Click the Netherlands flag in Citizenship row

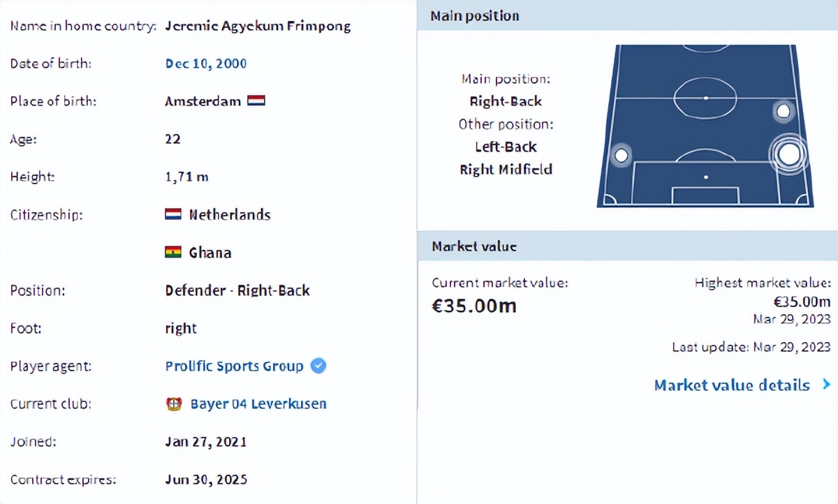173,214
